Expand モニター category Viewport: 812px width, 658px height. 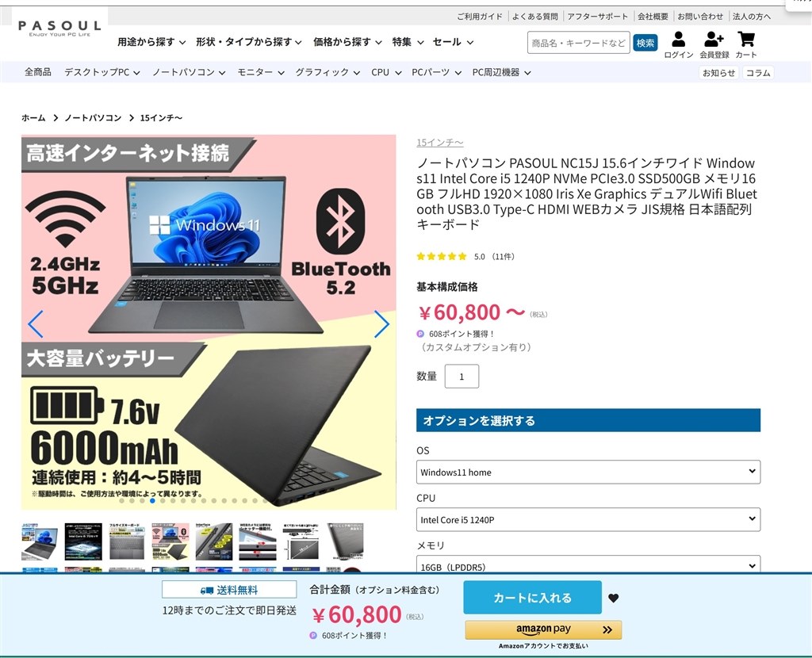[x=261, y=72]
